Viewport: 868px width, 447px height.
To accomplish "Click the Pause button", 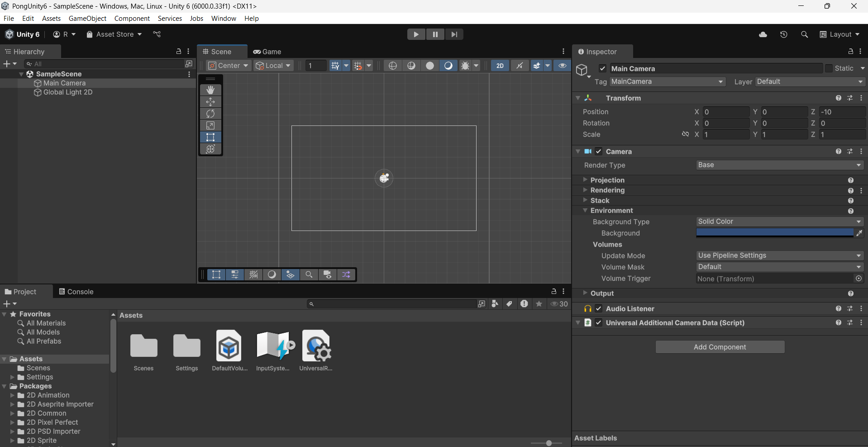I will 435,34.
